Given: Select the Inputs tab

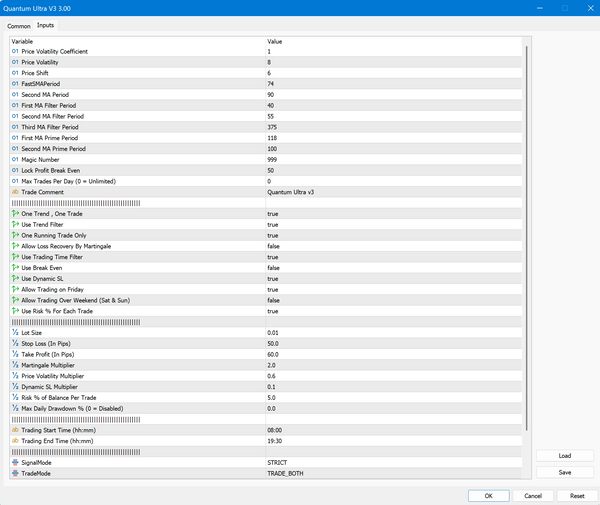Looking at the screenshot, I should pyautogui.click(x=46, y=25).
